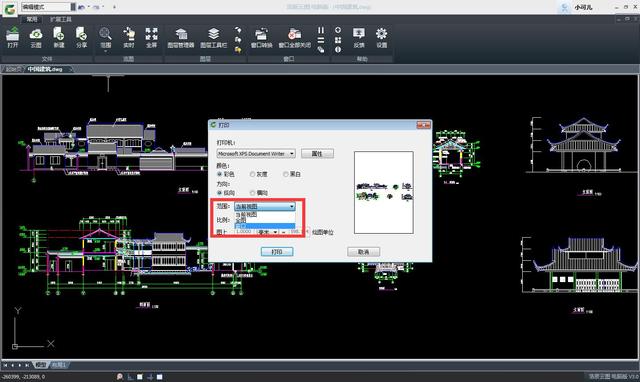Select the 范围 zoom extent tool
The height and width of the screenshot is (382, 640).
point(105,37)
